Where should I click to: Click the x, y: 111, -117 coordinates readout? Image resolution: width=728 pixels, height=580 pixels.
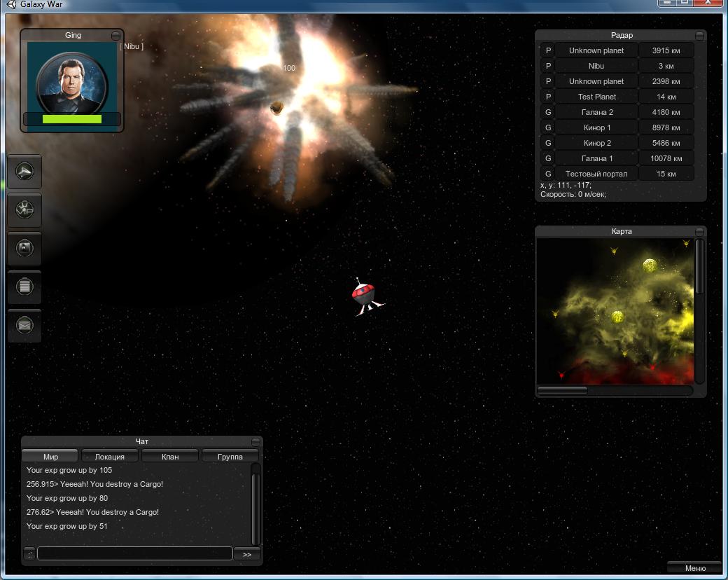[x=566, y=185]
